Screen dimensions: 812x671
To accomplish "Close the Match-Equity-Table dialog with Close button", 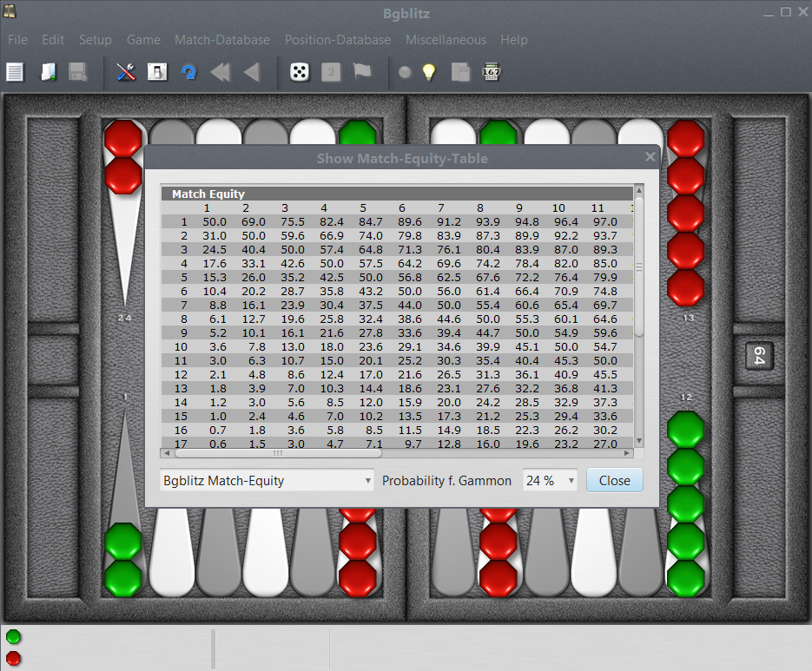I will pyautogui.click(x=615, y=481).
